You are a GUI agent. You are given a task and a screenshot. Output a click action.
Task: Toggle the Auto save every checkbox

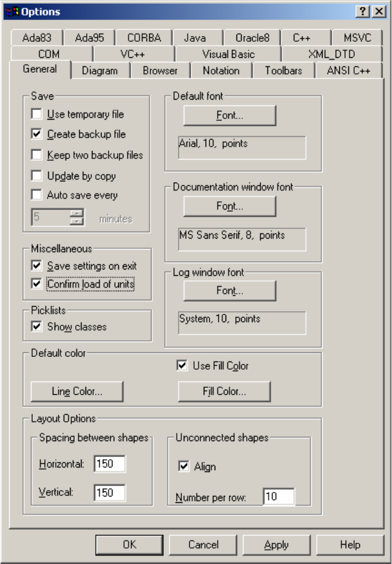click(x=37, y=195)
